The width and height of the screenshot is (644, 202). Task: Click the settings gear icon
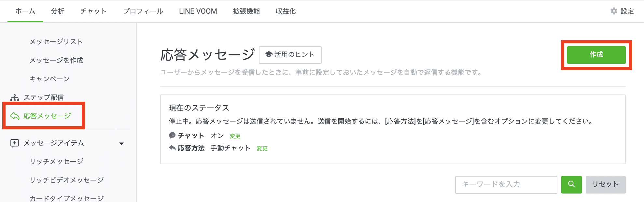pyautogui.click(x=614, y=11)
